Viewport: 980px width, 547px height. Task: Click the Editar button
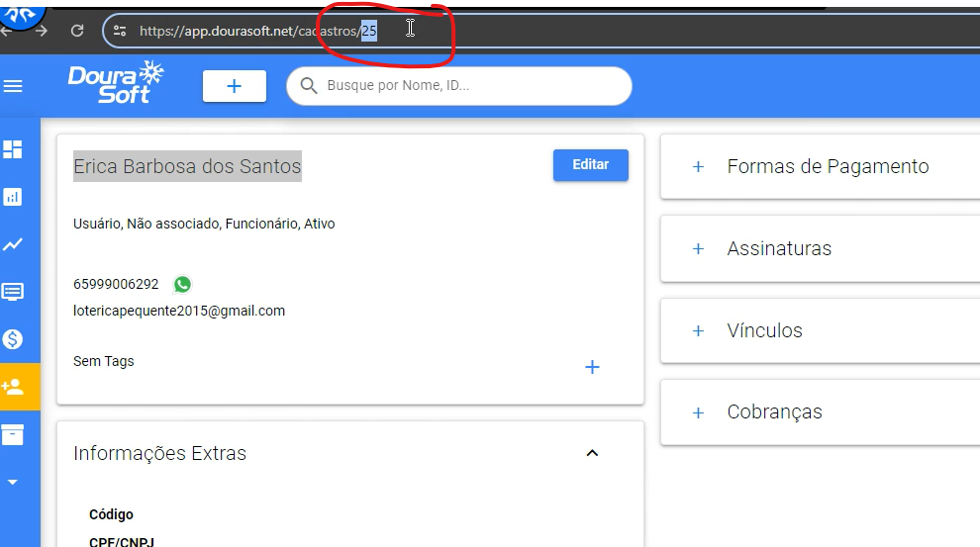(590, 165)
